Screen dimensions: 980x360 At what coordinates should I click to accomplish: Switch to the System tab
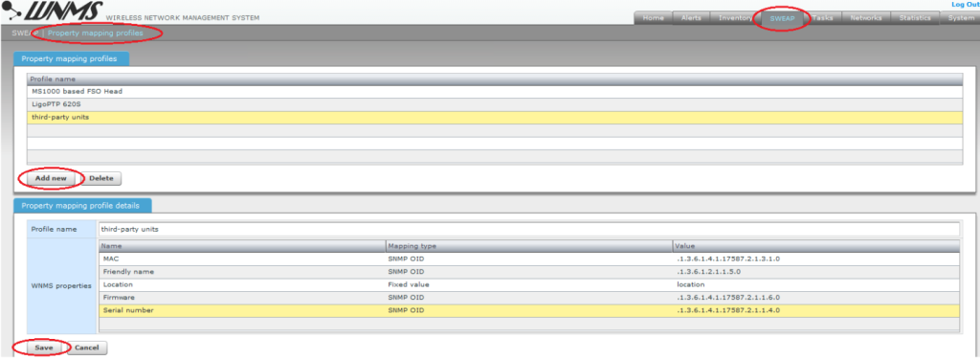(961, 18)
